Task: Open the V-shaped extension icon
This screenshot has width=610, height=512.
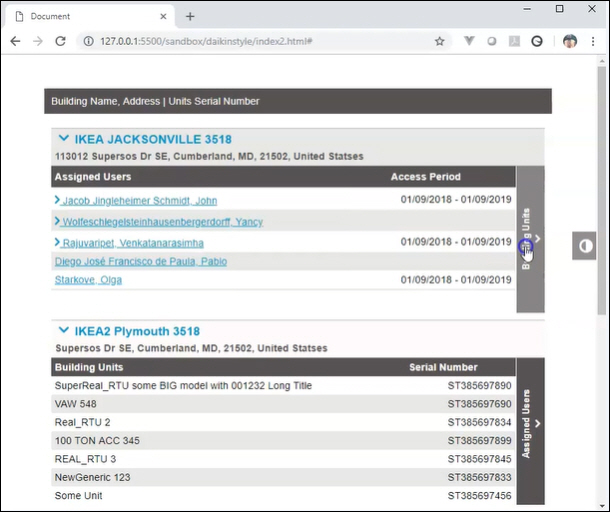Action: pos(470,40)
